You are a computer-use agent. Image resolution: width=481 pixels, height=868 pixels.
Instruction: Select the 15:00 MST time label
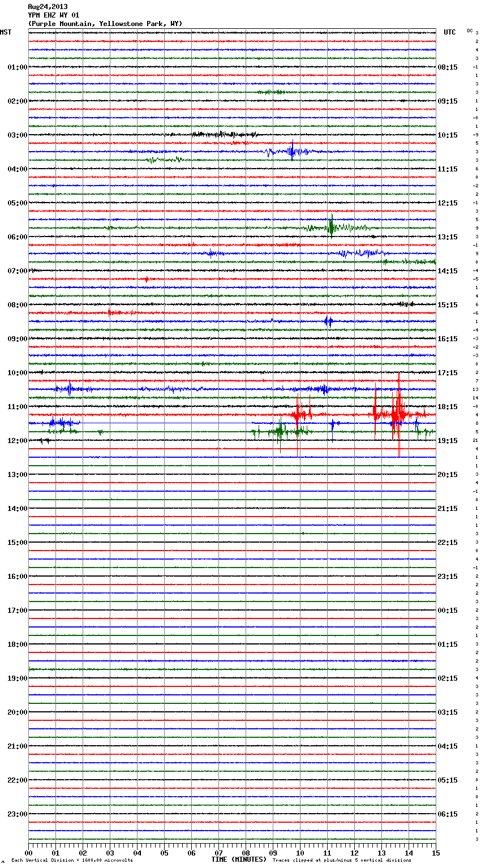point(18,543)
